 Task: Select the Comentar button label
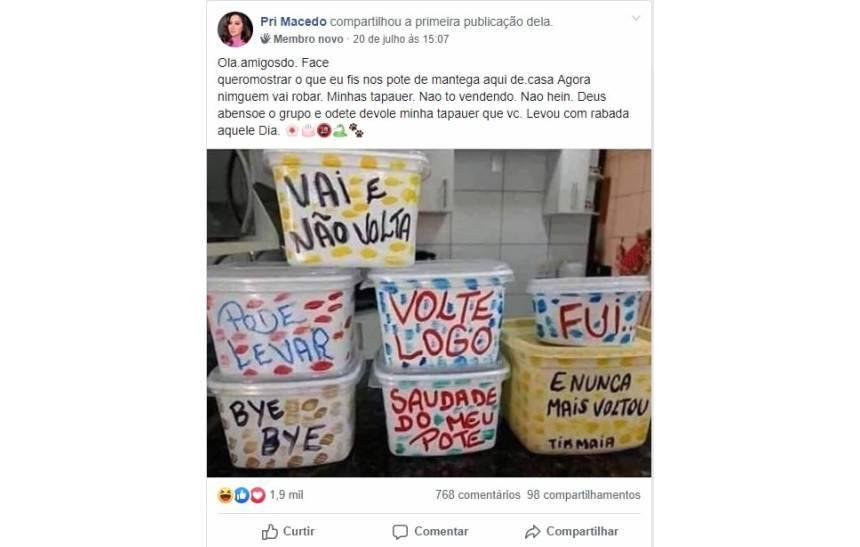coord(441,531)
